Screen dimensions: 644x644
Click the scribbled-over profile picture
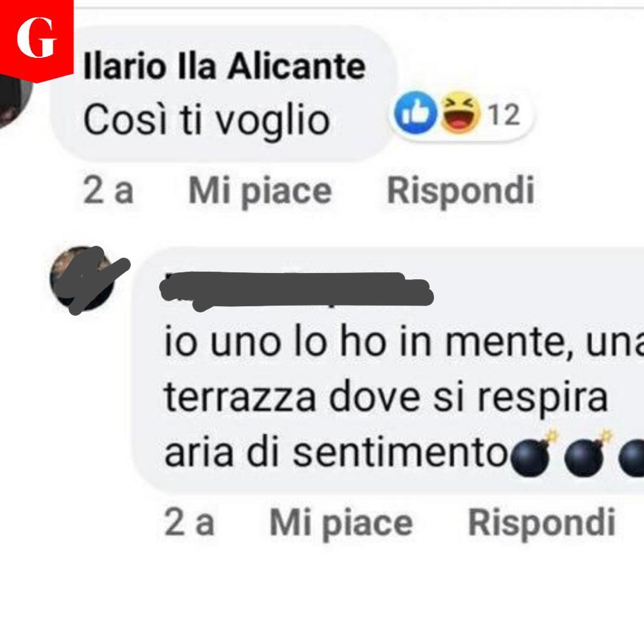point(82,279)
